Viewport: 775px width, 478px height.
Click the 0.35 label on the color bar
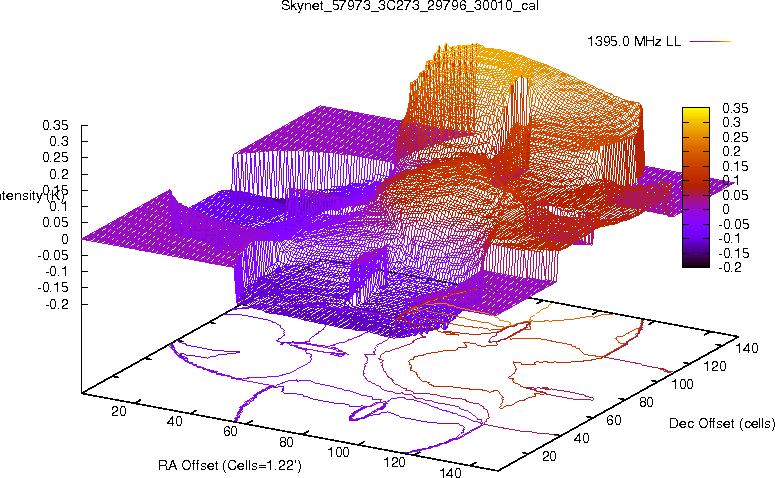click(x=735, y=108)
